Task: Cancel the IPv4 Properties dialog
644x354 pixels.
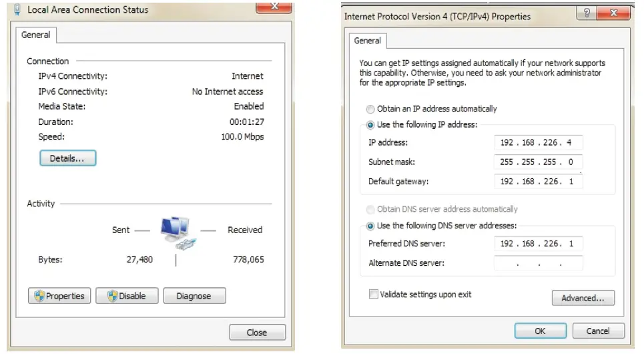Action: 597,331
